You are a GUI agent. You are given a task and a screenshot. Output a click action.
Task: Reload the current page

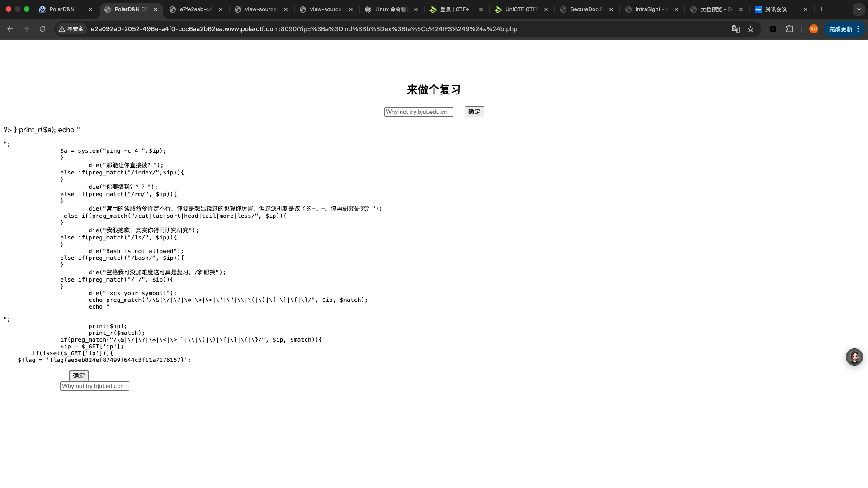[x=42, y=29]
